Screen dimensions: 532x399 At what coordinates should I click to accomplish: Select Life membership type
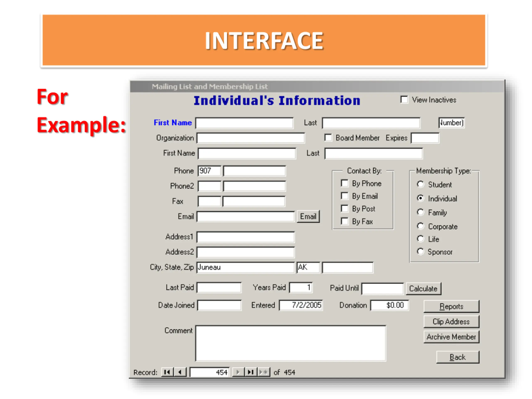pyautogui.click(x=420, y=239)
